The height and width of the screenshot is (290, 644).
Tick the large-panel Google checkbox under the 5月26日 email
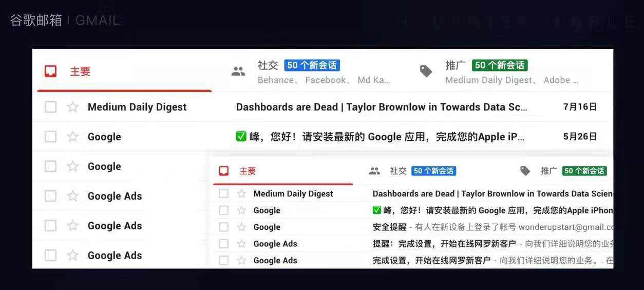pyautogui.click(x=50, y=167)
